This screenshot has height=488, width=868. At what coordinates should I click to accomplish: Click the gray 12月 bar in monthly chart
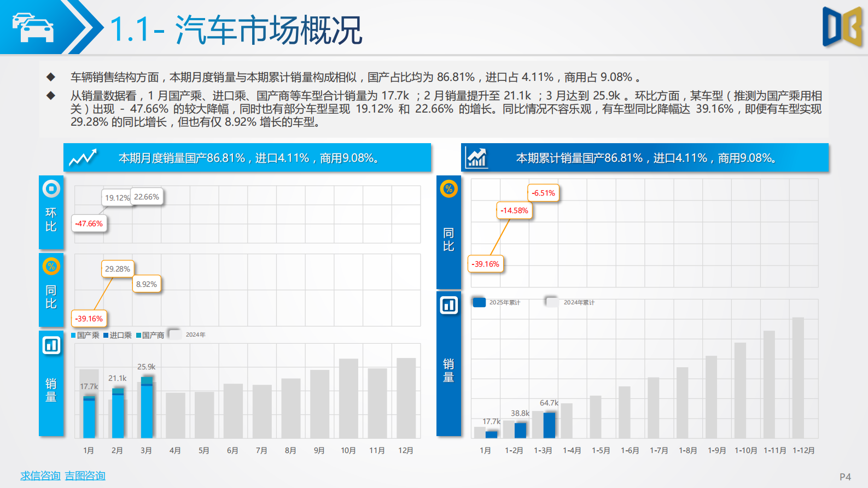tap(406, 398)
